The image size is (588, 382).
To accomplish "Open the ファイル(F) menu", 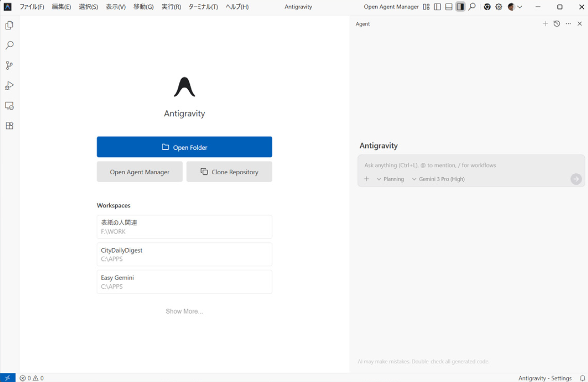I will [x=32, y=7].
